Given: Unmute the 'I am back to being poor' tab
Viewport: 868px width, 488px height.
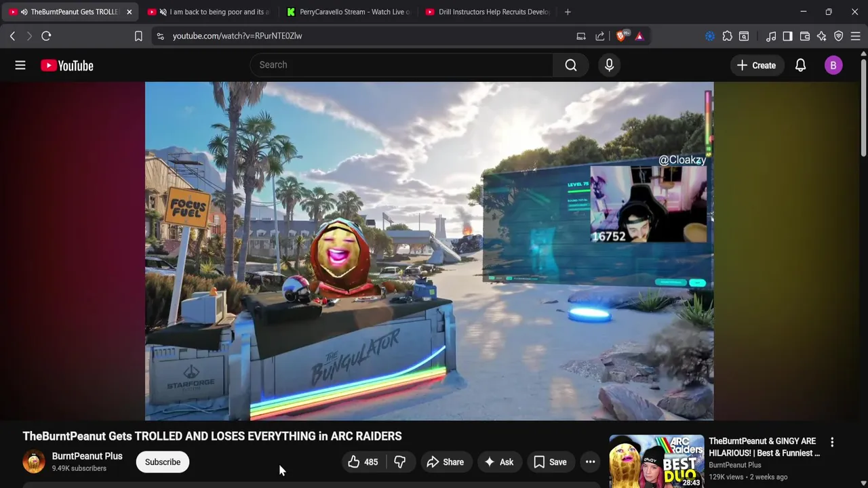Looking at the screenshot, I should point(163,12).
